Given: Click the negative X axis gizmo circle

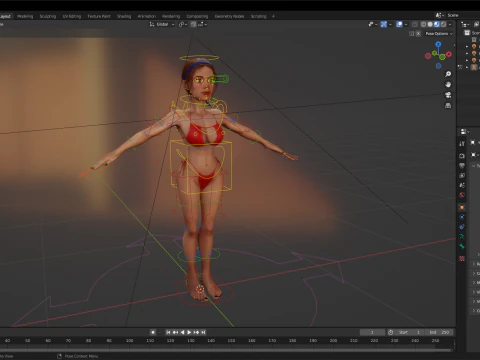Looking at the screenshot, I should pos(428,56).
